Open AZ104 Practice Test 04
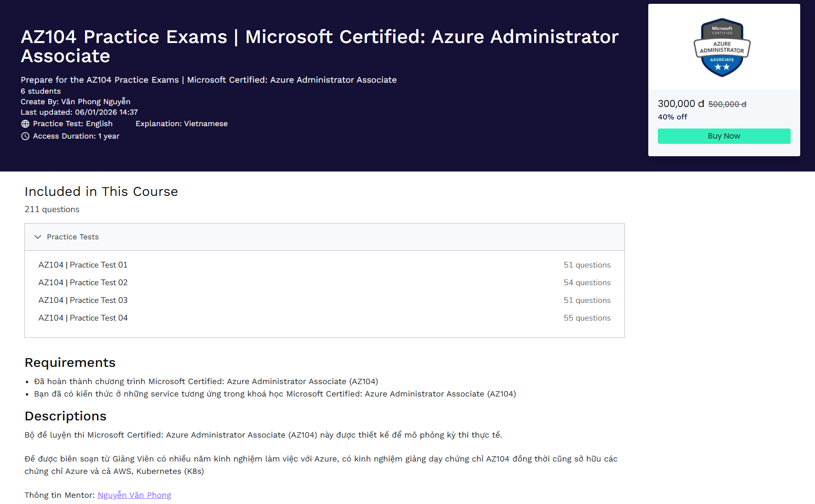 [x=83, y=318]
